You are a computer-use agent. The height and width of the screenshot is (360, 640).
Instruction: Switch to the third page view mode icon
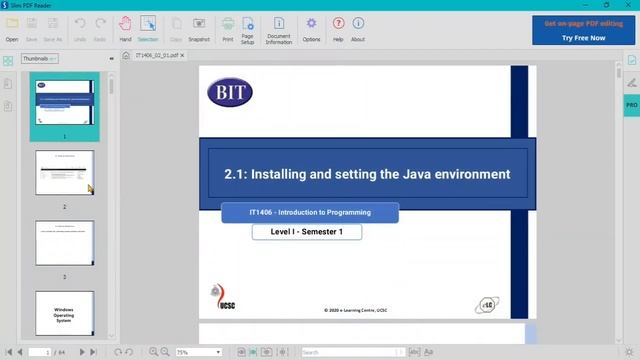coord(267,352)
